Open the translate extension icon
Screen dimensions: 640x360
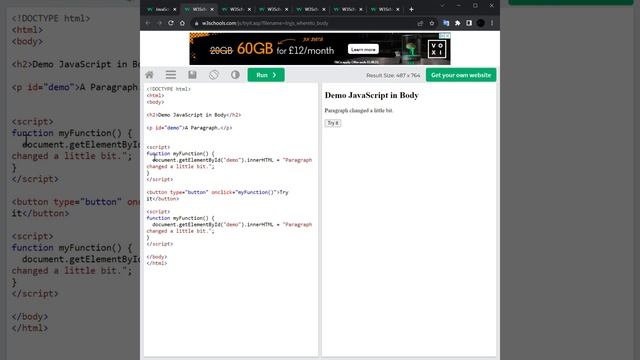coord(446,23)
